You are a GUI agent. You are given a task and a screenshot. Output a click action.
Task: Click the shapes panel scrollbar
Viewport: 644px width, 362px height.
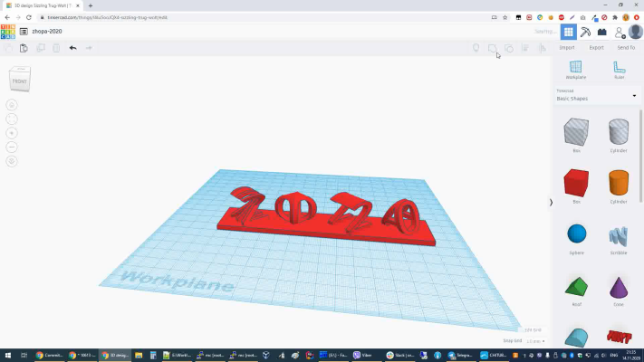tap(640, 156)
